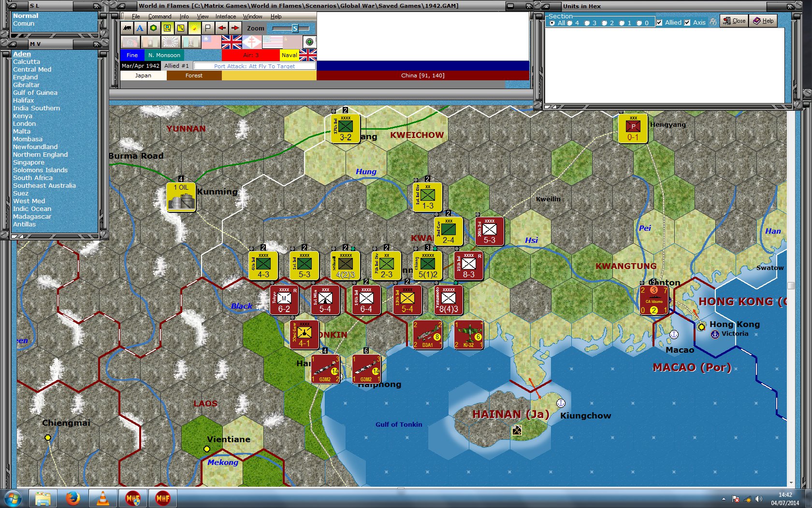The height and width of the screenshot is (508, 812).
Task: Select the Nationalist China flag button
Action: [211, 42]
